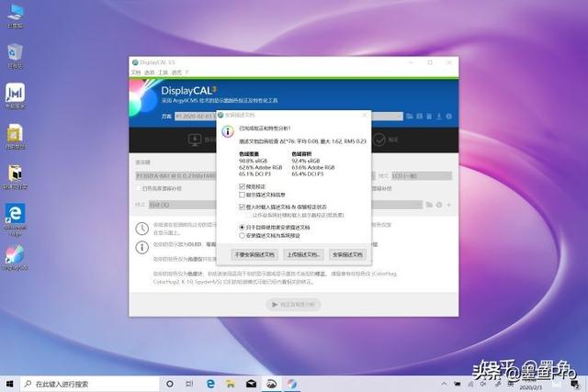The height and width of the screenshot is (392, 588).
Task: Click the plus icon at the end of the 校正 row
Action: tap(449, 205)
